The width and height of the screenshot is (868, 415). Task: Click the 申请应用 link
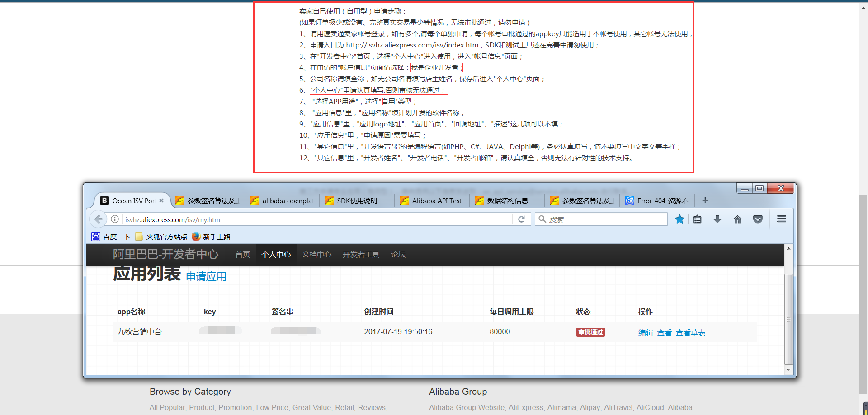coord(206,276)
